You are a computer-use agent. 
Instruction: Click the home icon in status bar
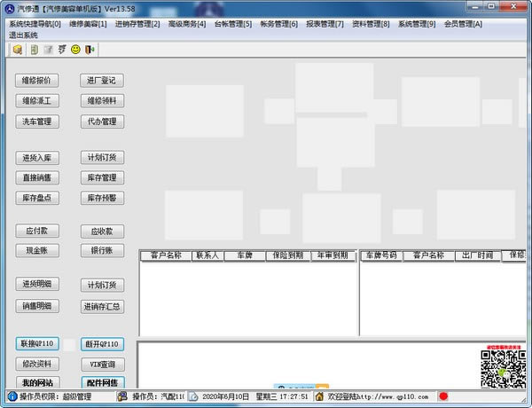pyautogui.click(x=319, y=396)
